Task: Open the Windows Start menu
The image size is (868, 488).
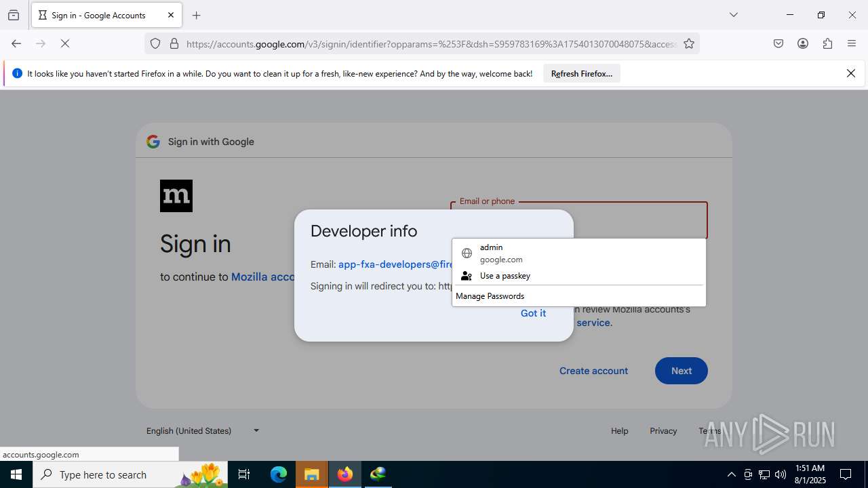Action: (x=16, y=474)
